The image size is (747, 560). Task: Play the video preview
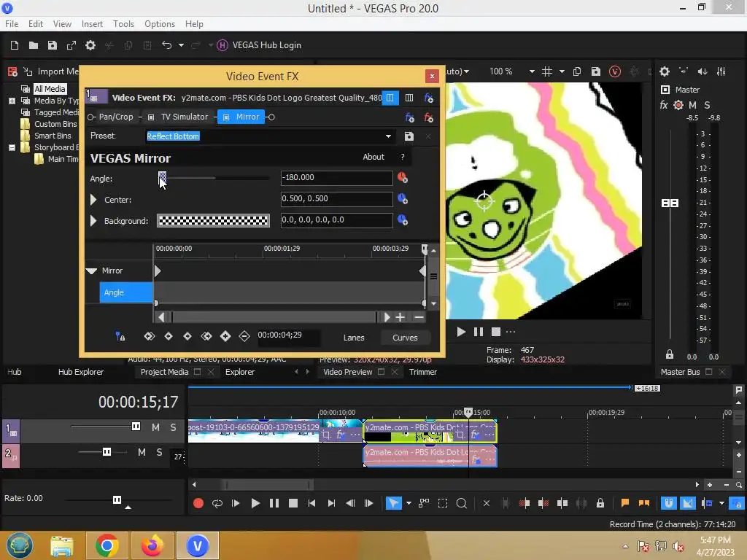click(x=461, y=332)
